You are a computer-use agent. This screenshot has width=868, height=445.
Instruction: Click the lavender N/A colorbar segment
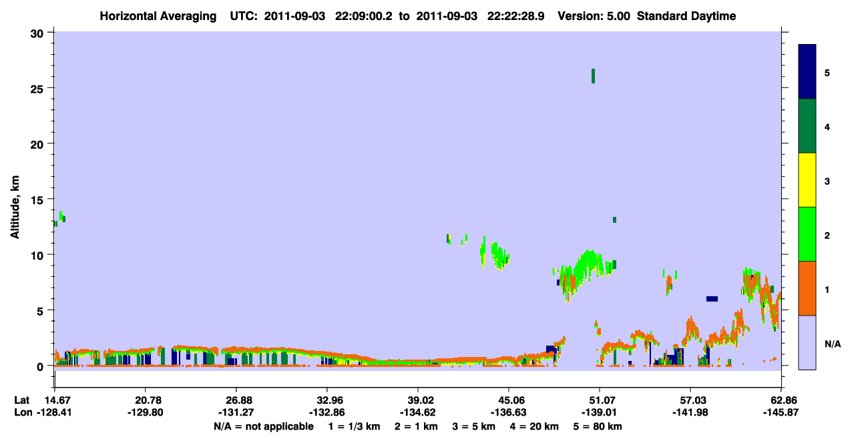pos(807,342)
